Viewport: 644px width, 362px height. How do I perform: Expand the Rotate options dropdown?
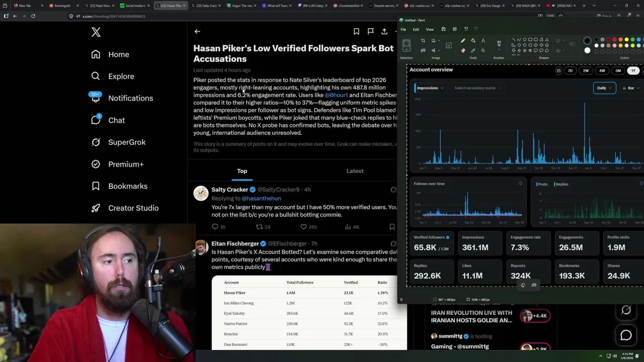[x=438, y=41]
